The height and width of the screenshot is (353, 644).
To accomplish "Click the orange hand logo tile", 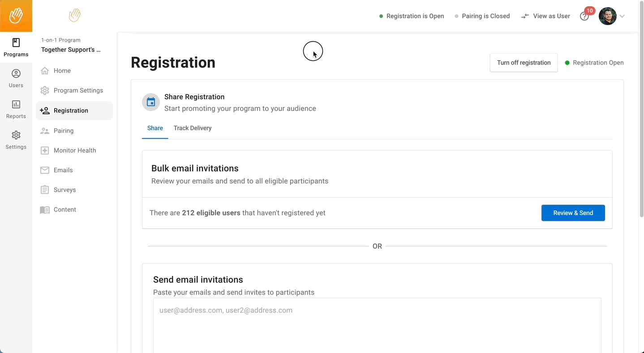I will (16, 16).
